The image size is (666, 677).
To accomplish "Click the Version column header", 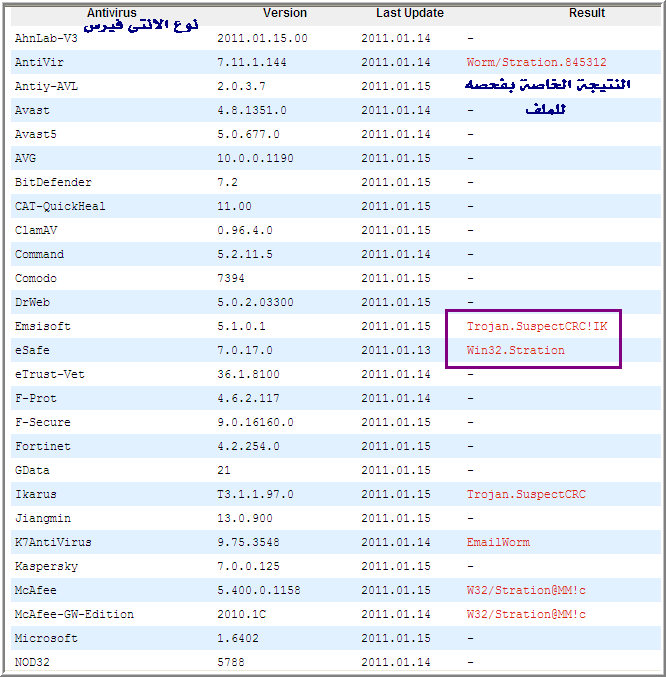I will [285, 13].
